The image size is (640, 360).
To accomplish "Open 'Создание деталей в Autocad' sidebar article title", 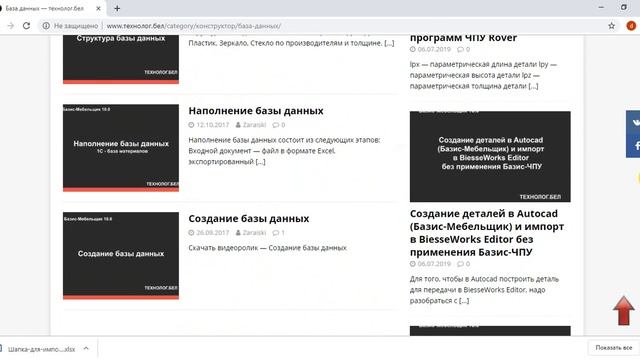I will tap(487, 233).
